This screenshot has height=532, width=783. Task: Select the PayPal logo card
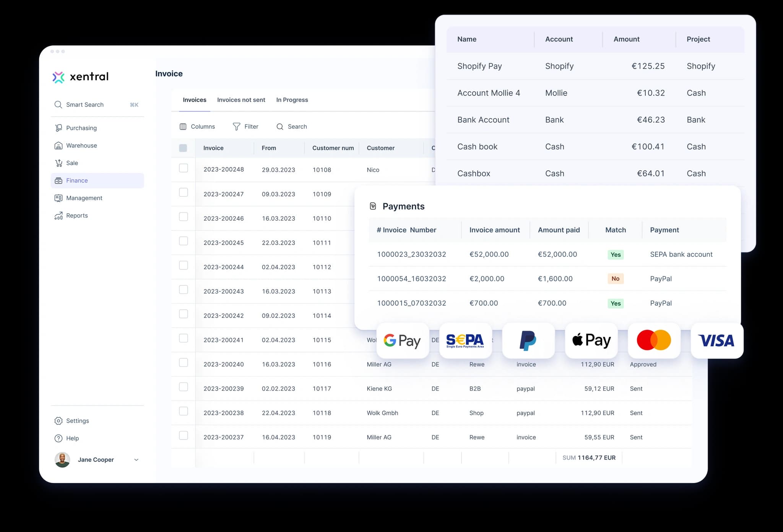[528, 340]
